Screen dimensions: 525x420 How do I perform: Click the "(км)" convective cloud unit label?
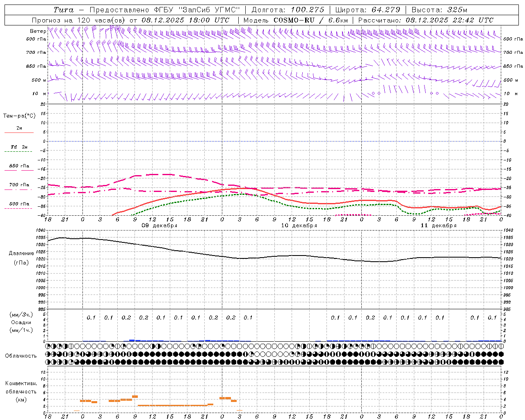21,399
